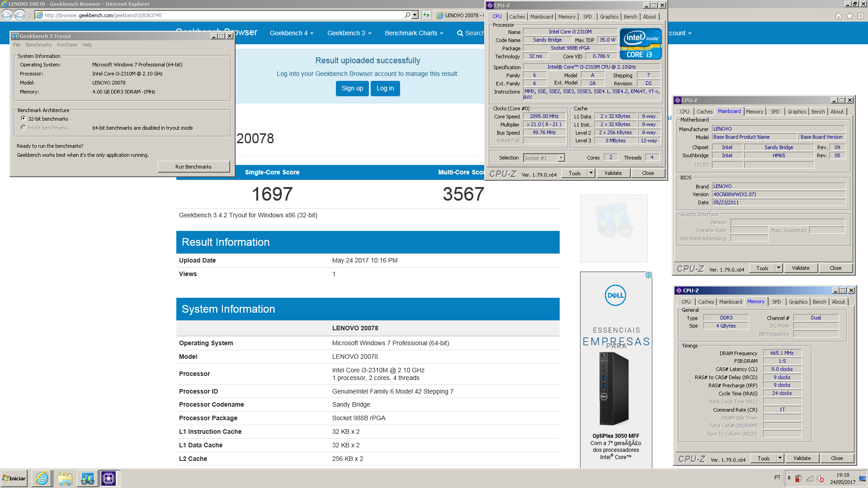Click Close button in CPU-Z Mainboard window
868x488 pixels.
point(835,268)
